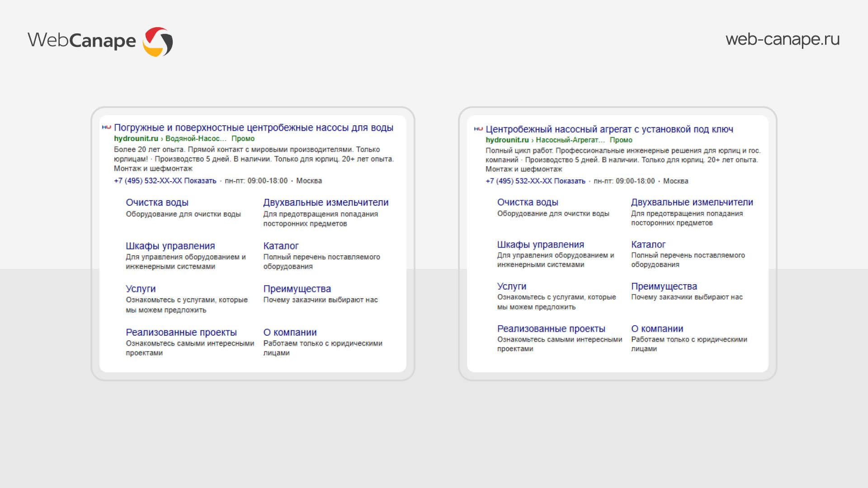Click the hydrounit favicon in right ad
The height and width of the screenshot is (488, 868).
click(478, 129)
